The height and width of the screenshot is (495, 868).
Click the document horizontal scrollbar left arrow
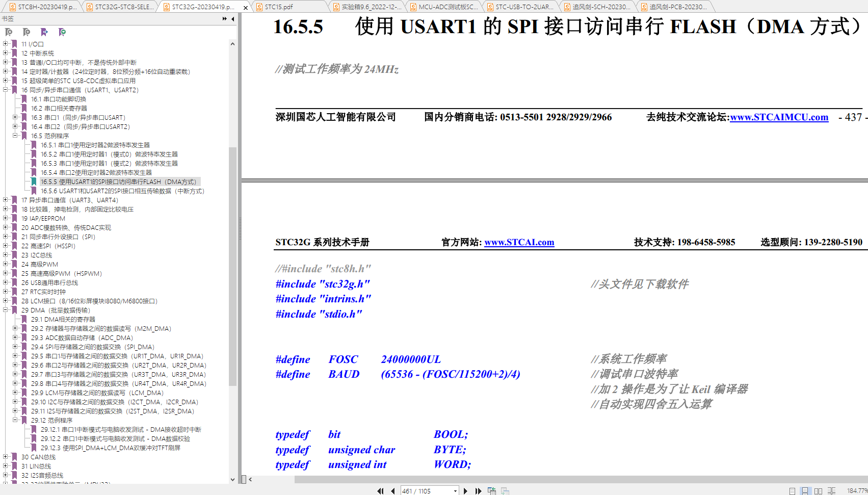[x=250, y=479]
